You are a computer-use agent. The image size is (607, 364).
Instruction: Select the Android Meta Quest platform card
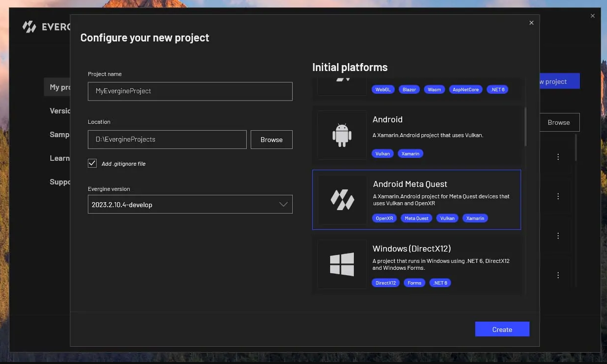click(417, 200)
